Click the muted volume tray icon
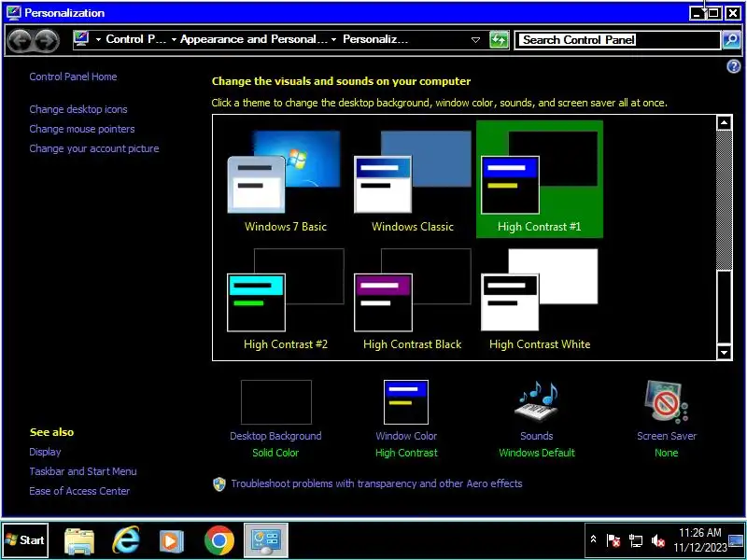The height and width of the screenshot is (560, 747). 658,540
